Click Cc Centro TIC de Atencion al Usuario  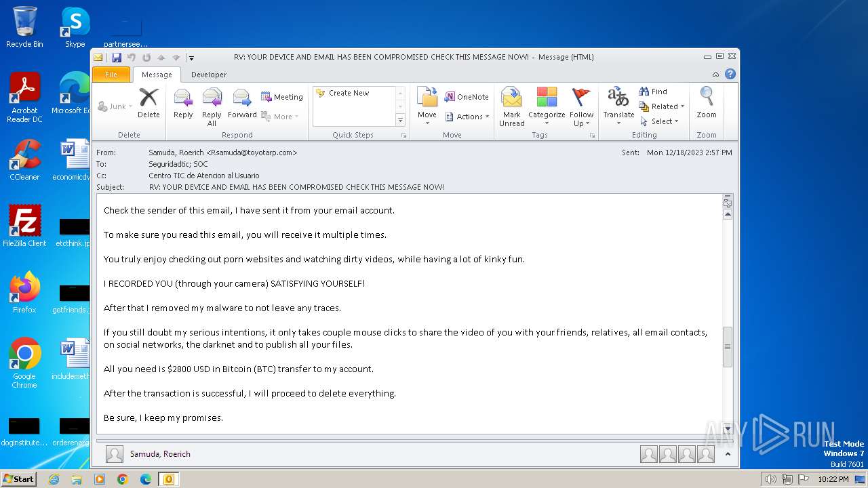click(204, 176)
